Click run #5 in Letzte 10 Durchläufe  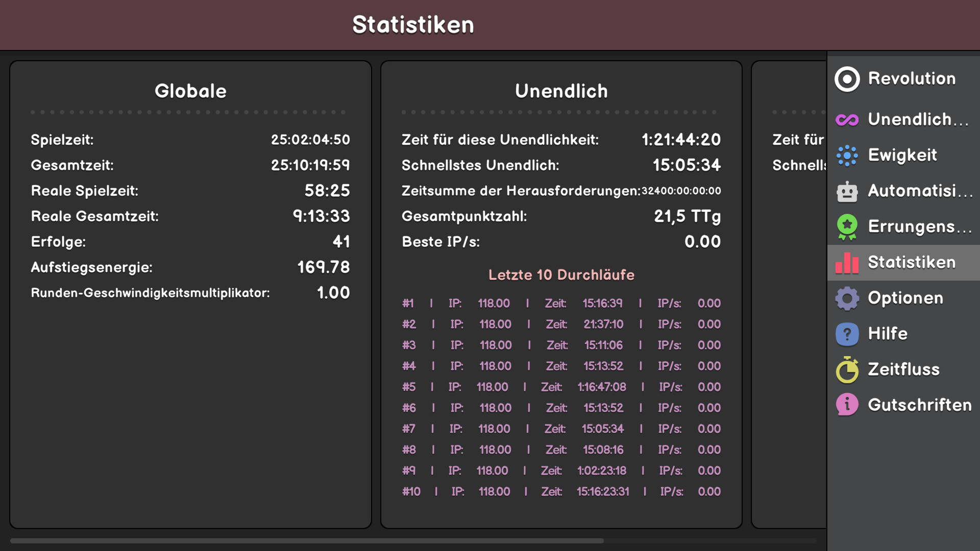click(561, 387)
